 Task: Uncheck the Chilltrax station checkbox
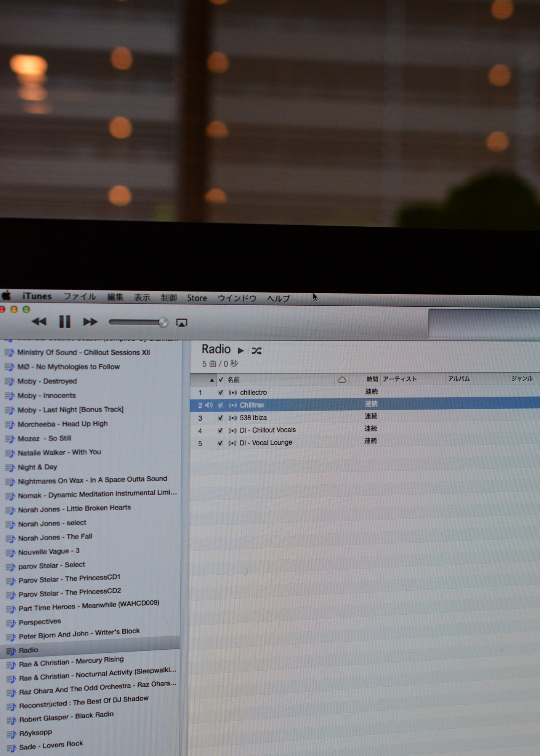220,405
